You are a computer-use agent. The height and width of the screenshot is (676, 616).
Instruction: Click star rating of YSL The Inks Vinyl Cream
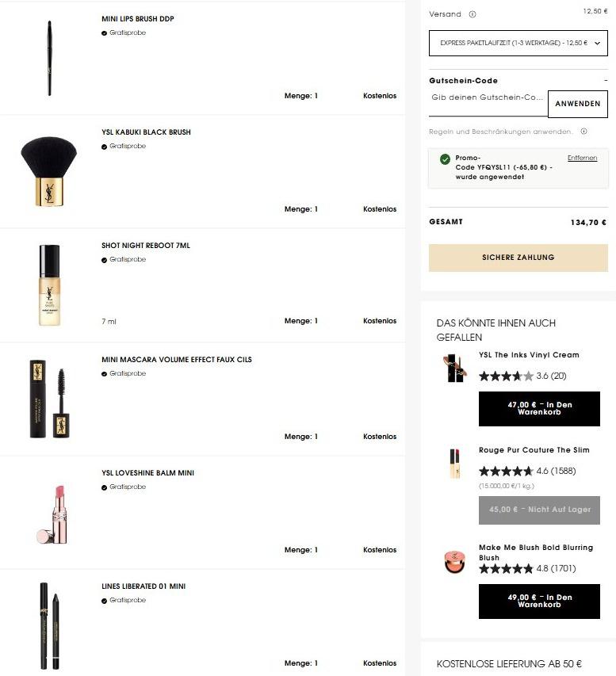(x=506, y=376)
